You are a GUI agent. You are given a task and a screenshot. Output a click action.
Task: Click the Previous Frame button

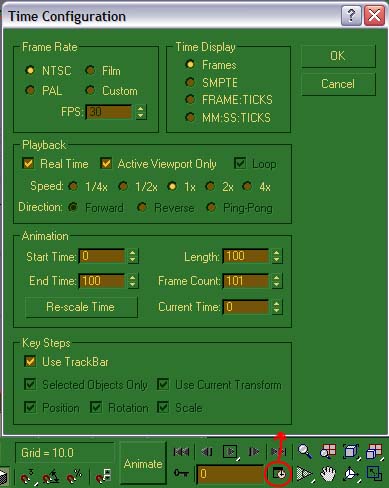(x=207, y=452)
